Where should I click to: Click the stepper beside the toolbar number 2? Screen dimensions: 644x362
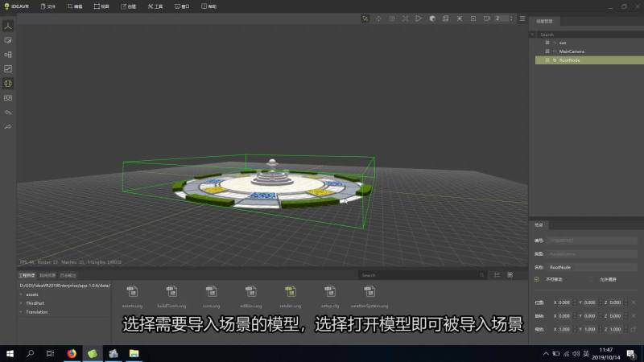pyautogui.click(x=511, y=19)
